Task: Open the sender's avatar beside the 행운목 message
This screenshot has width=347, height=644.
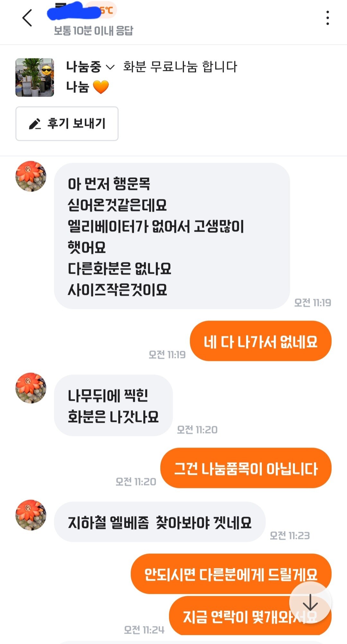Action: click(x=31, y=176)
